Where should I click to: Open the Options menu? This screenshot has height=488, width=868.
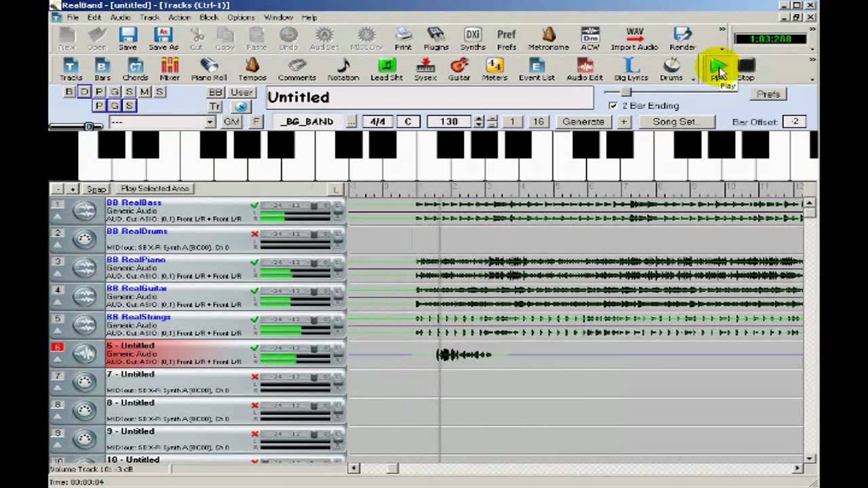click(241, 17)
